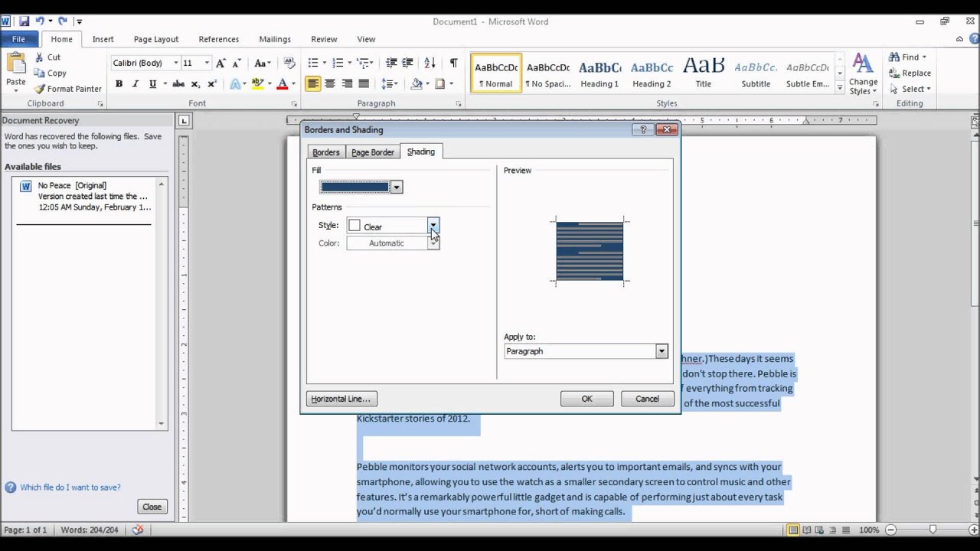Click the Clear Formatting icon
This screenshot has height=551, width=980.
289,63
